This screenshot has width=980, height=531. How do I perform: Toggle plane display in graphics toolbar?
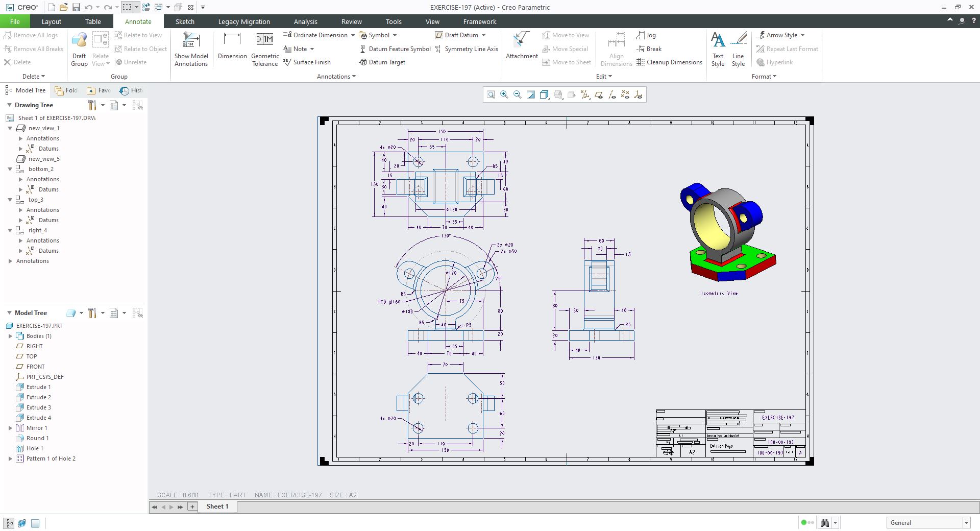(599, 95)
